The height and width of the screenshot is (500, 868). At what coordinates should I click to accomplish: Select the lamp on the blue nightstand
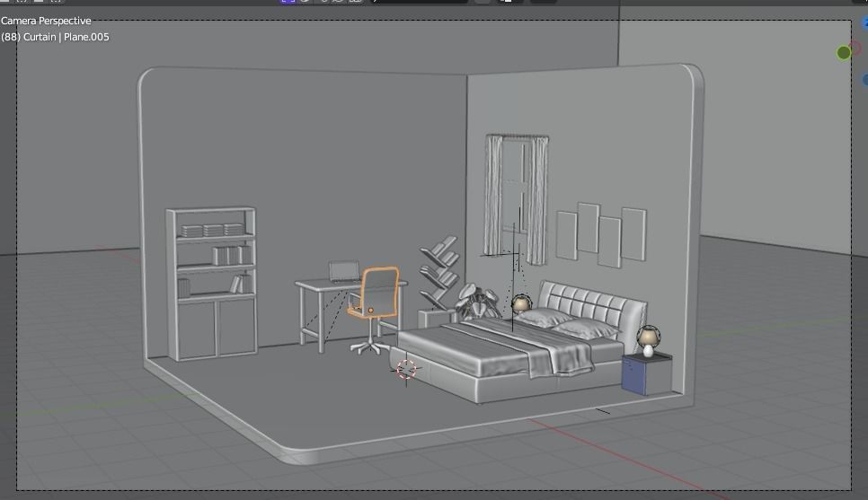[x=648, y=341]
